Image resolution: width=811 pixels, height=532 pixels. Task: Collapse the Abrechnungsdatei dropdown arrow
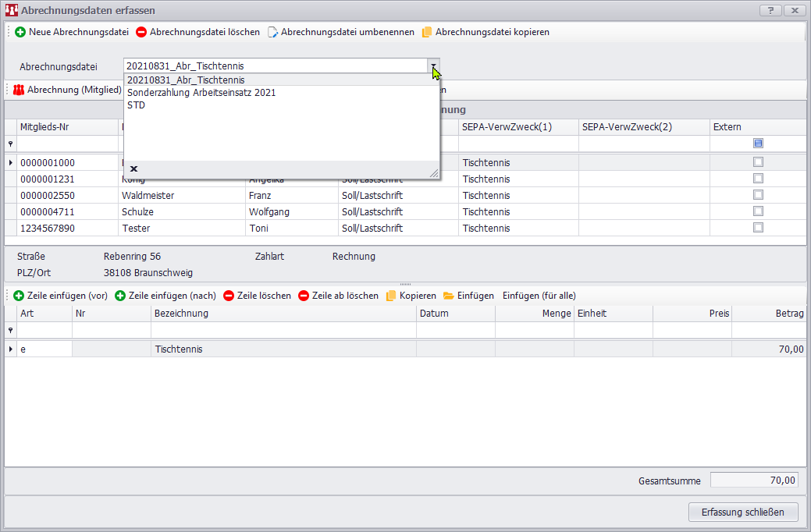pyautogui.click(x=433, y=66)
